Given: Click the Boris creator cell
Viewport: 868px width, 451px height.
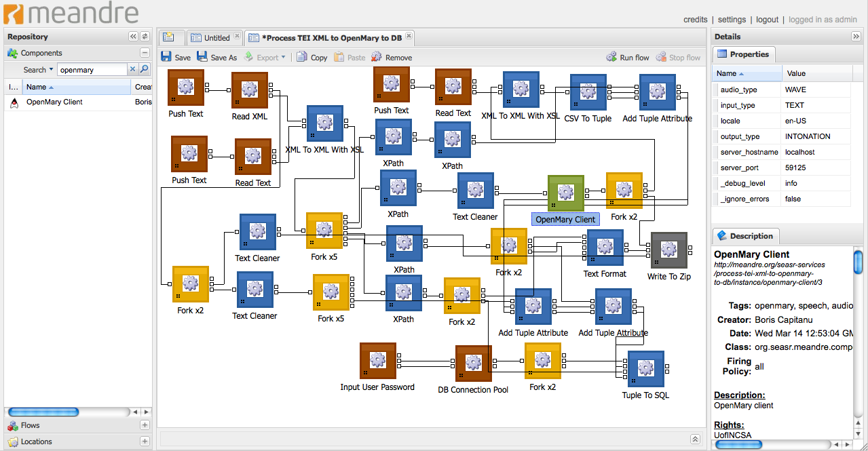Looking at the screenshot, I should [x=143, y=102].
